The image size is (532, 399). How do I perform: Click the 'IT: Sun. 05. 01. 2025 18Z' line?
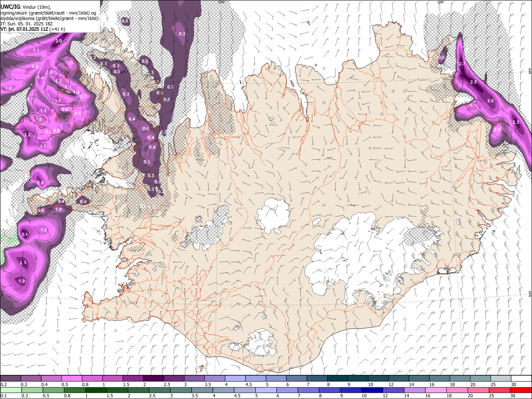27,24
